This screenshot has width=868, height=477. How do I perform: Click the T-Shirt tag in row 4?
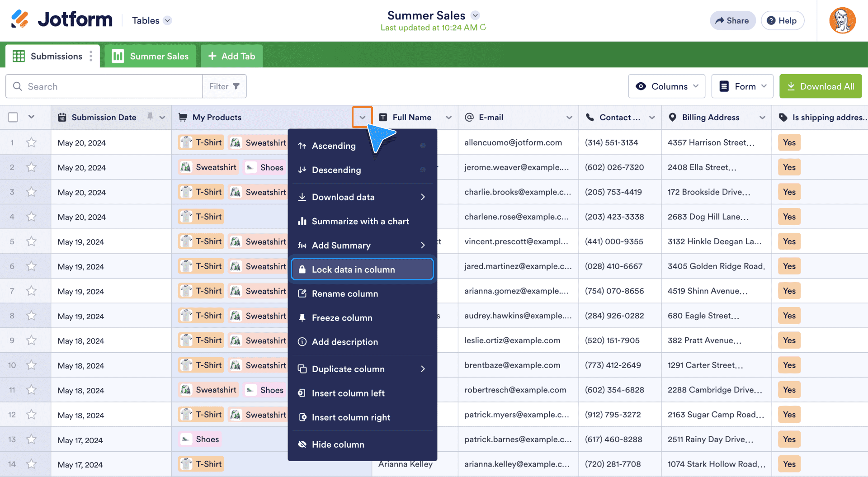tap(201, 217)
